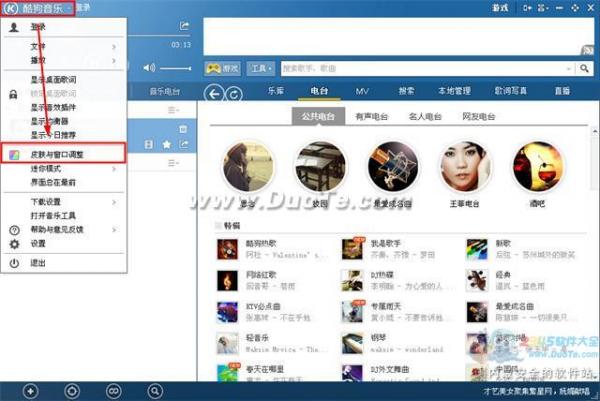600x401 pixels.
Task: Switch to the 乐库 tab
Action: (276, 91)
